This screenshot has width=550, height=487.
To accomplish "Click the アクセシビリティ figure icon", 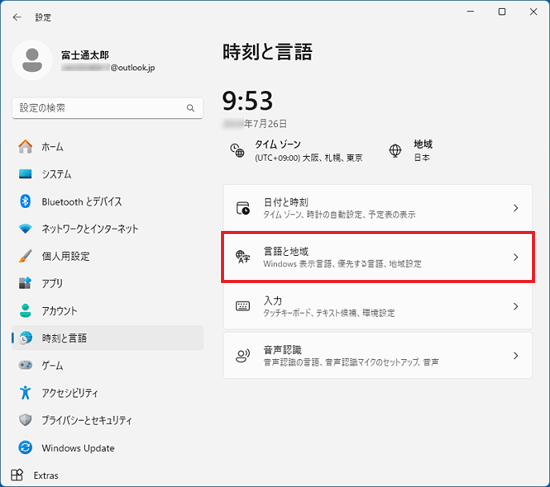I will coord(25,393).
